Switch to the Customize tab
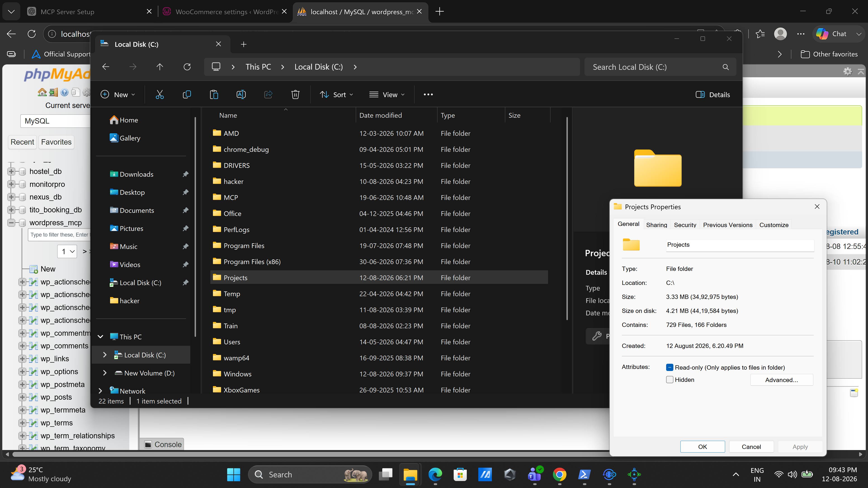Viewport: 868px width, 488px height. tap(774, 225)
